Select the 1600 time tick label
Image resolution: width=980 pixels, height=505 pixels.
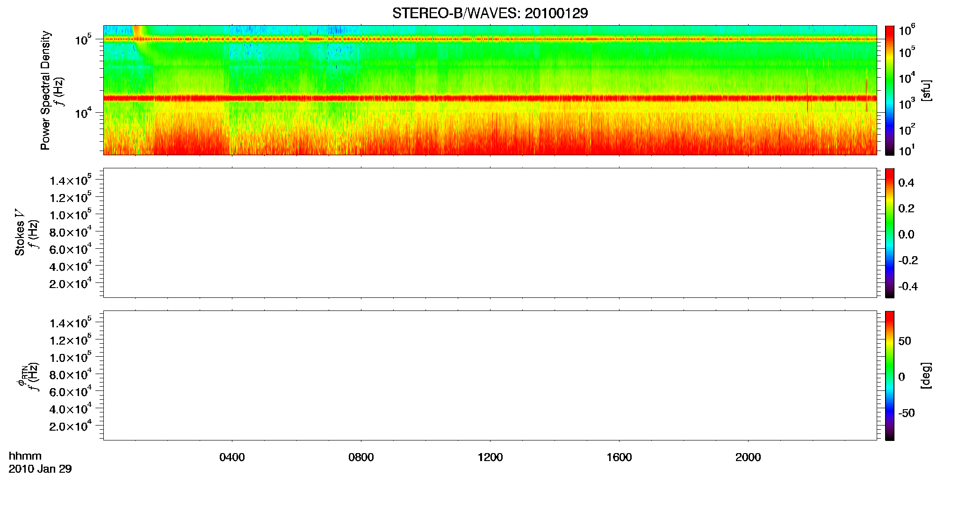click(619, 457)
